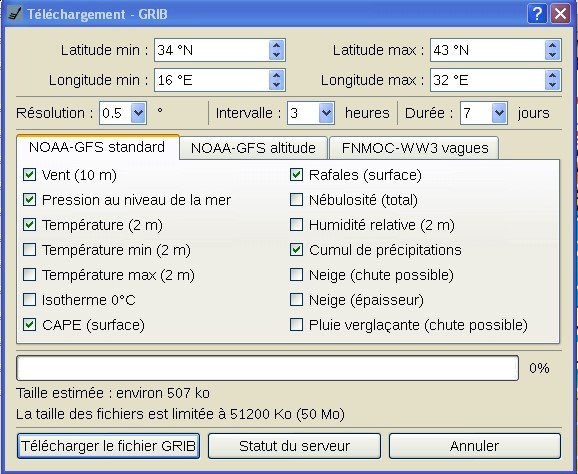Viewport: 578px width, 474px height.
Task: Enable Pluie verglaçante checkbox
Action: [296, 325]
